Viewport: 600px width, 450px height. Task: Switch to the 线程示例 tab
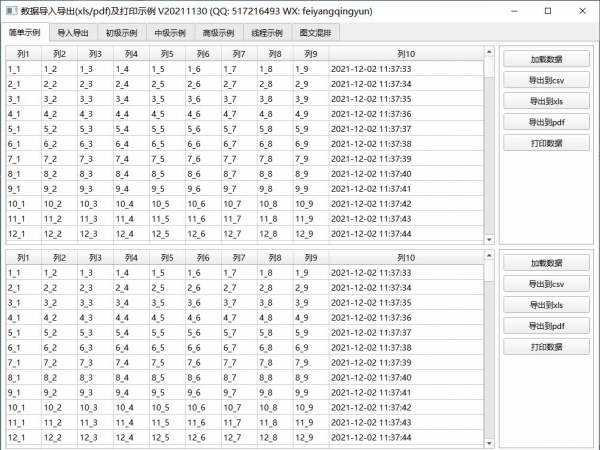point(268,33)
